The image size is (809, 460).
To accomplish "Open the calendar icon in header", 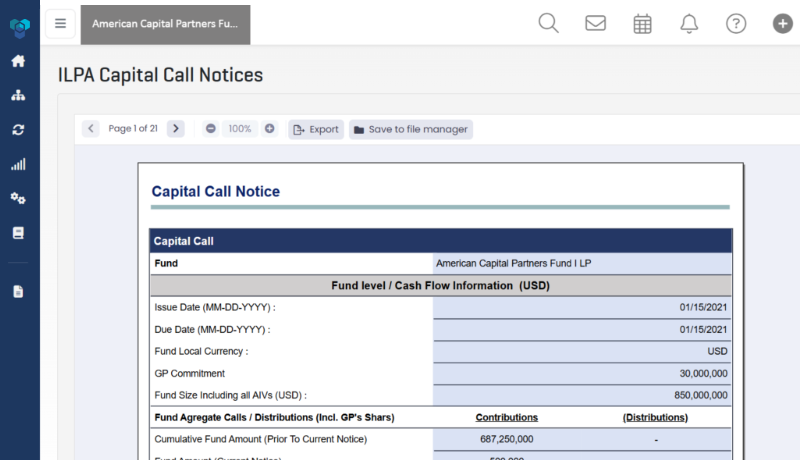I will click(643, 23).
